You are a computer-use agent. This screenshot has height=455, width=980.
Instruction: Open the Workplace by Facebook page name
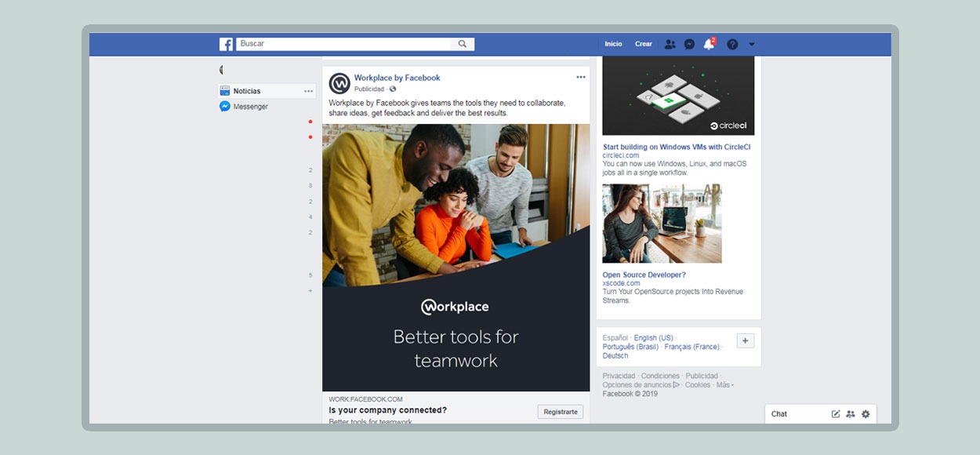pos(397,78)
